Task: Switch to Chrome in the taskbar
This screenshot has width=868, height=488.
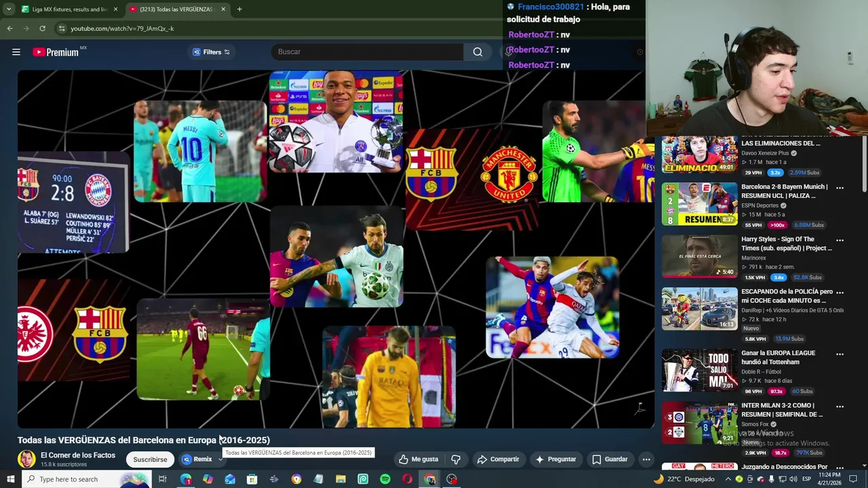Action: point(429,479)
